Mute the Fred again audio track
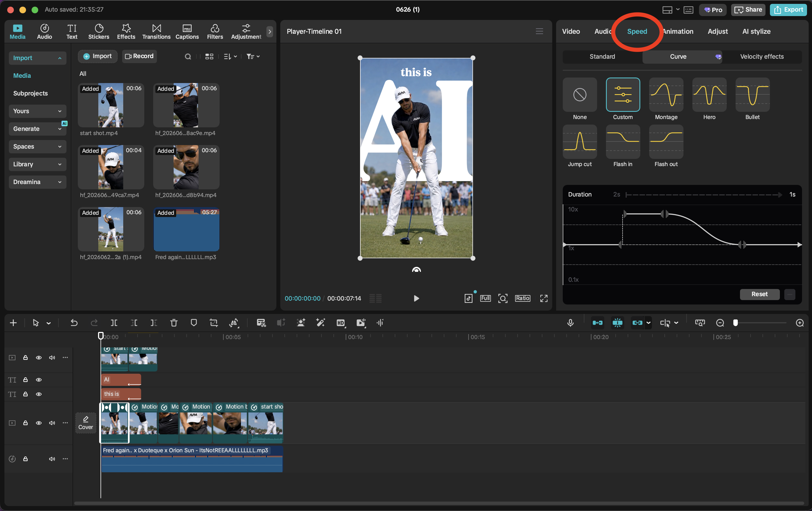Image resolution: width=812 pixels, height=511 pixels. click(x=52, y=459)
